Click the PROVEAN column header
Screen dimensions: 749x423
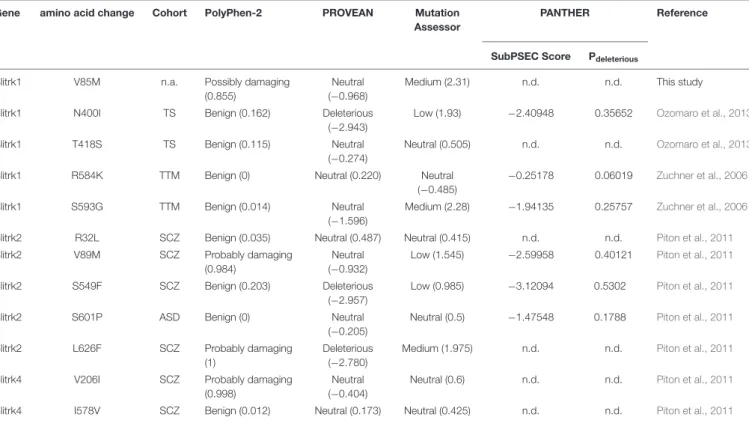tap(348, 13)
